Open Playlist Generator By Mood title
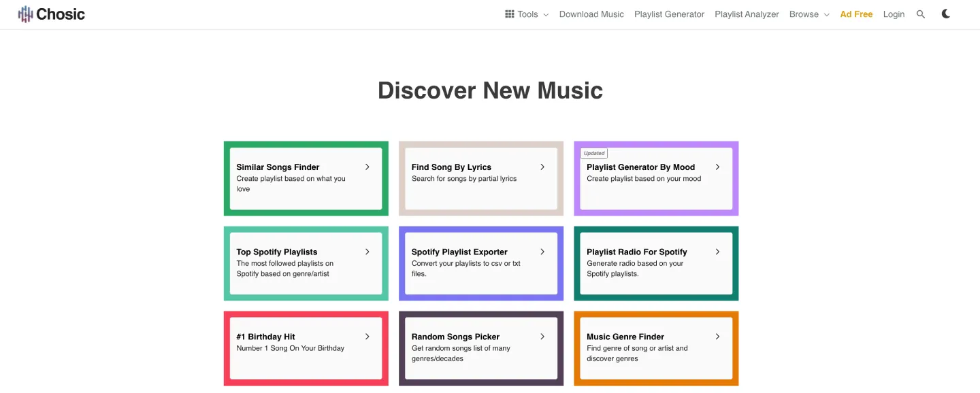Screen dimensions: 980x393 coord(641,167)
